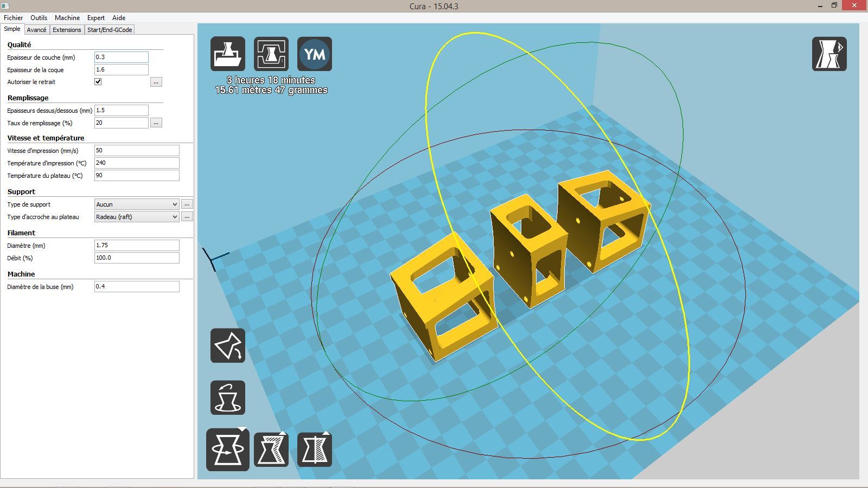Viewport: 868px width, 488px height.
Task: Click the Reset rotation icon
Action: click(x=228, y=397)
